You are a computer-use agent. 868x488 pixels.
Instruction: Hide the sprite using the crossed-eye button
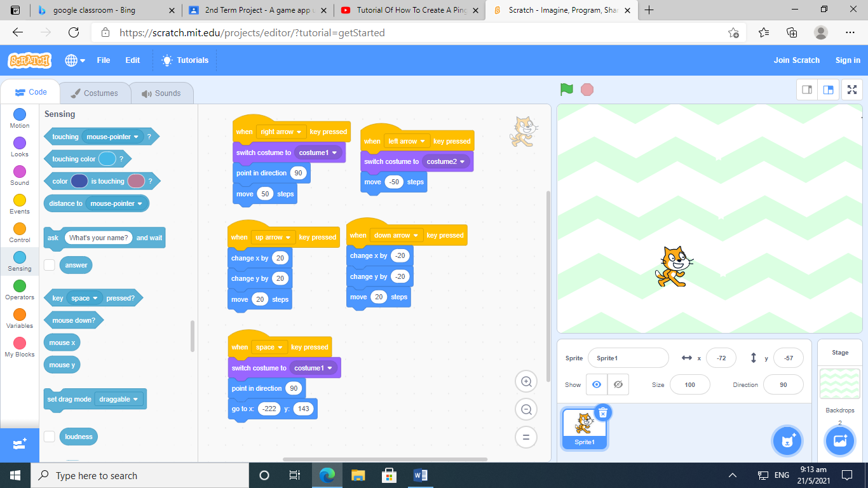click(x=618, y=384)
